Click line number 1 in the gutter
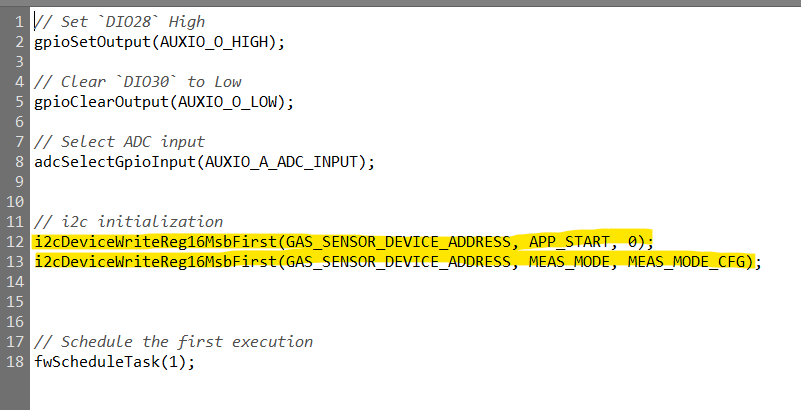 tap(19, 21)
